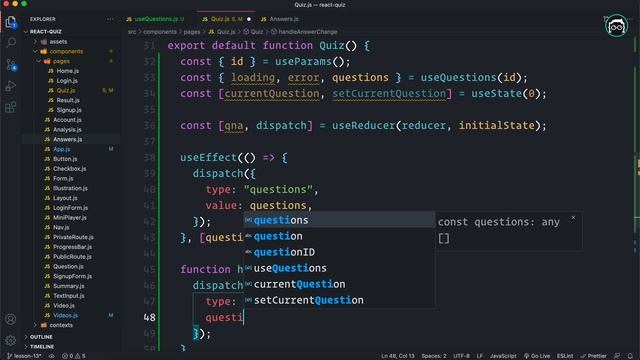This screenshot has width=640, height=360.
Task: Open notifications bell in status bar
Action: pyautogui.click(x=630, y=356)
